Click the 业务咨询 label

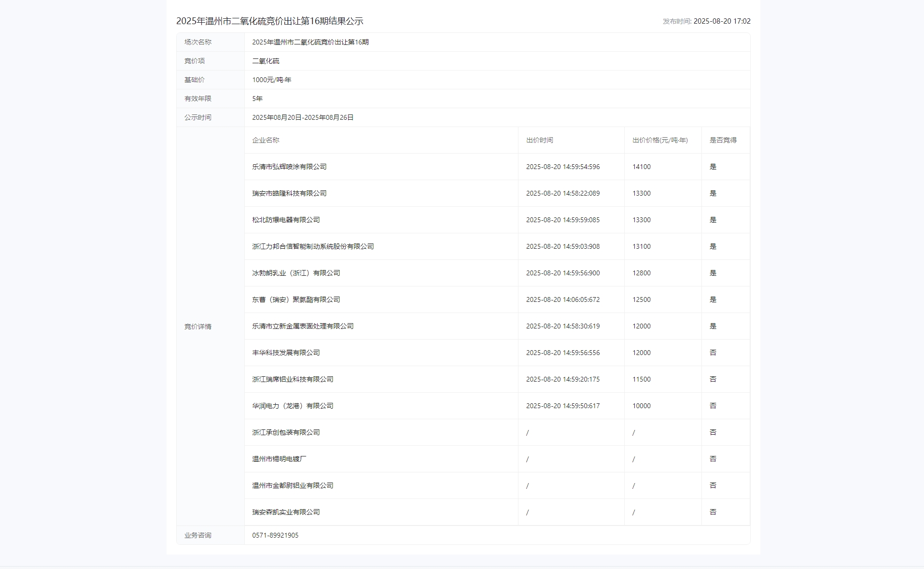click(x=198, y=535)
